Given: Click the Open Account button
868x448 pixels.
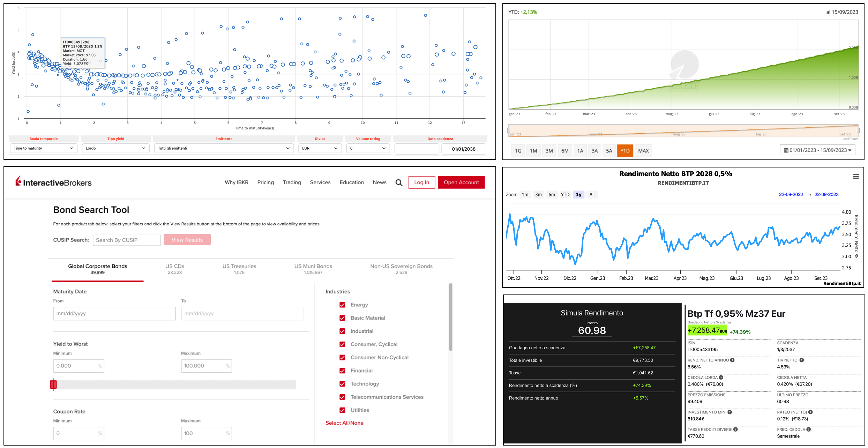Looking at the screenshot, I should (x=461, y=182).
